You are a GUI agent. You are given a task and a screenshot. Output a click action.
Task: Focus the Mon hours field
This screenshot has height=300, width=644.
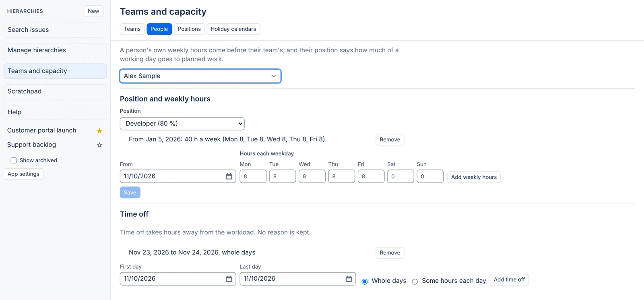[253, 176]
